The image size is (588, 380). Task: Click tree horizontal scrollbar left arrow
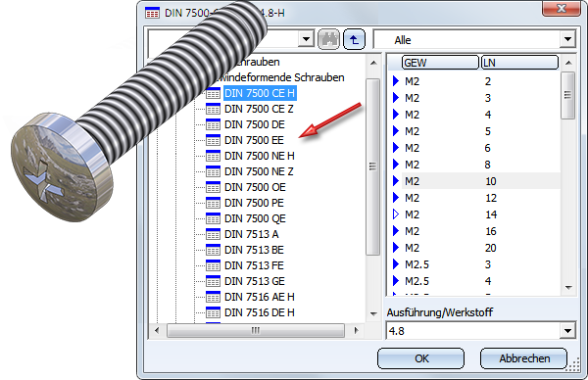157,330
